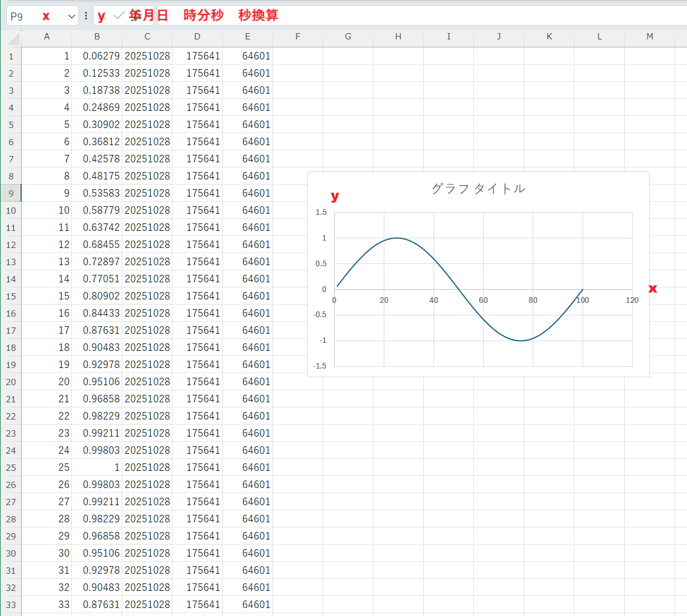Click the chart's horizontal axis 120 label
The image size is (687, 616).
pyautogui.click(x=632, y=300)
